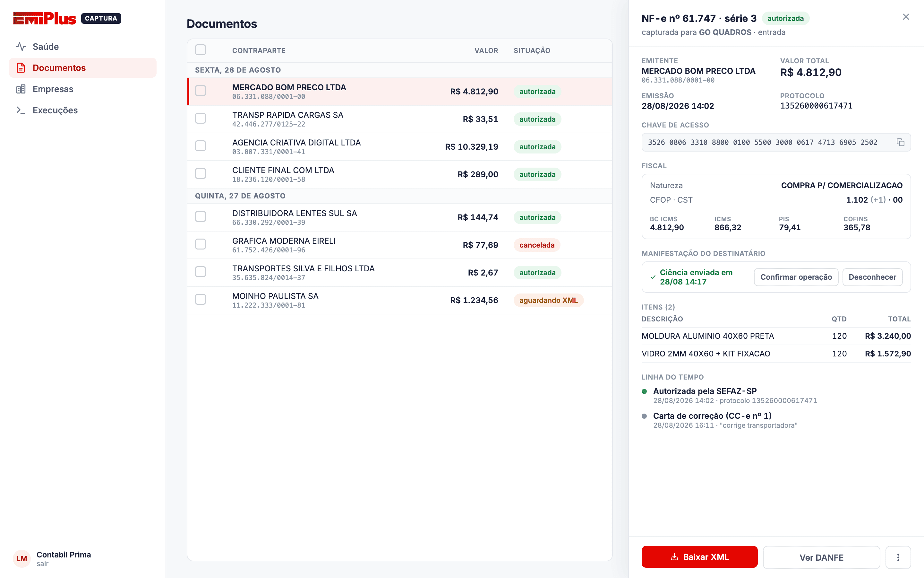Click the Saúde pulse icon
Screen dimensions: 924x578
tap(21, 47)
